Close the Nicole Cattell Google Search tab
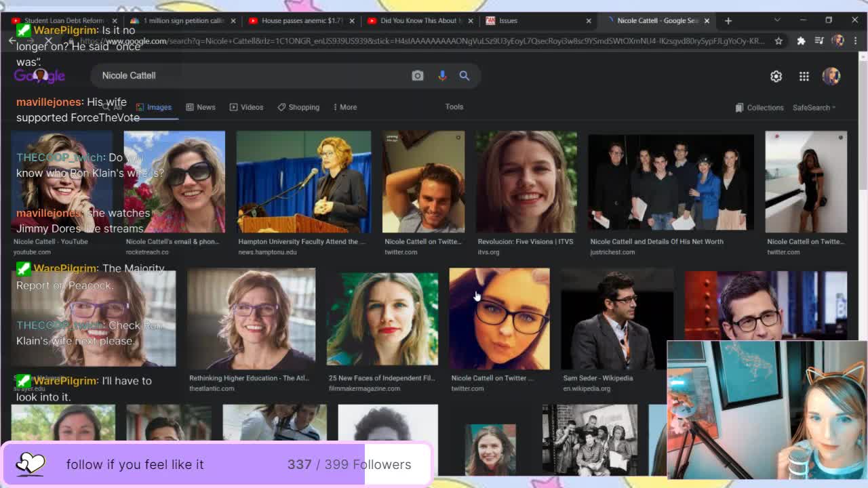The image size is (868, 488). point(707,21)
